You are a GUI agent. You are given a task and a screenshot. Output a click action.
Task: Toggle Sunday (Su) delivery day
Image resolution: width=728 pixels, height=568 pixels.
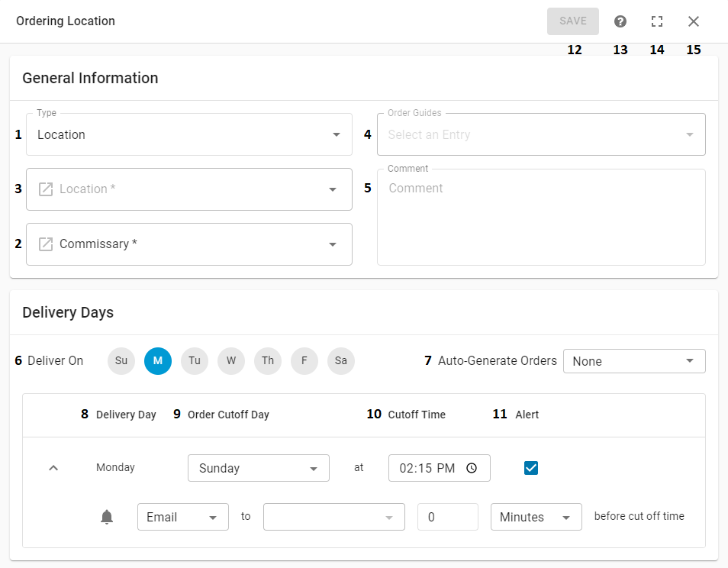tap(121, 361)
